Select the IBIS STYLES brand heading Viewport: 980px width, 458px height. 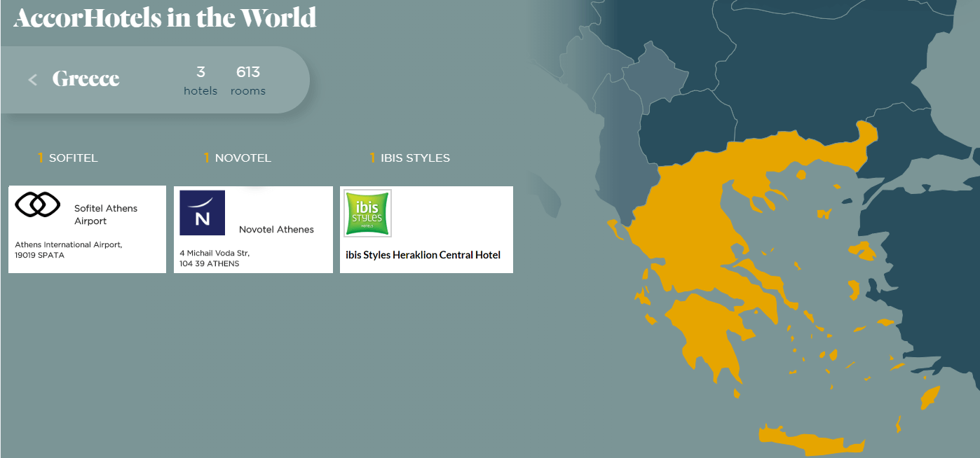[415, 158]
